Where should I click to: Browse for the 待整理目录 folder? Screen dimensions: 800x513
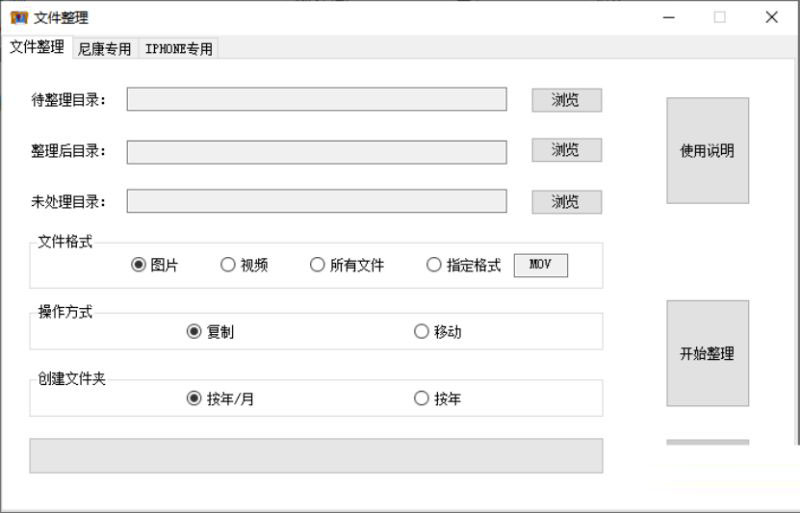coord(566,100)
